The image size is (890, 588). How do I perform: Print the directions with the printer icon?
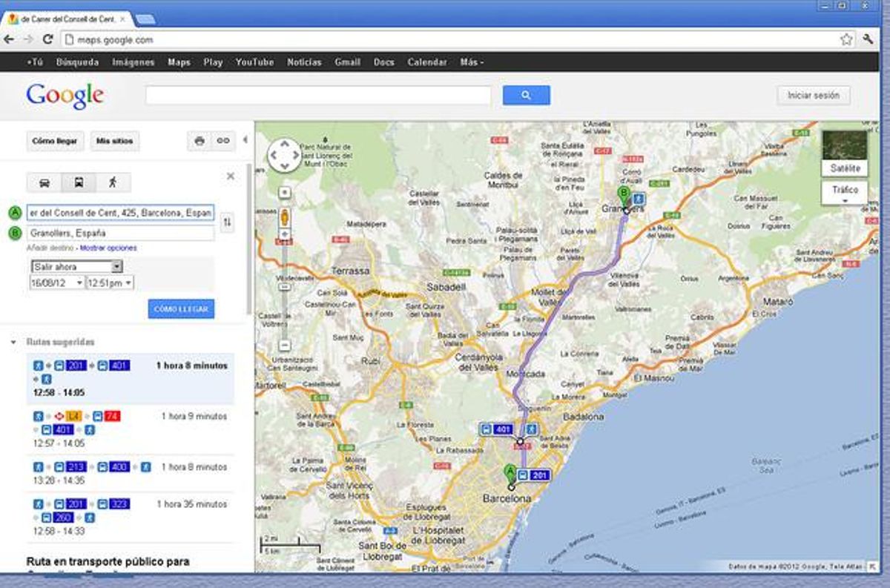199,141
